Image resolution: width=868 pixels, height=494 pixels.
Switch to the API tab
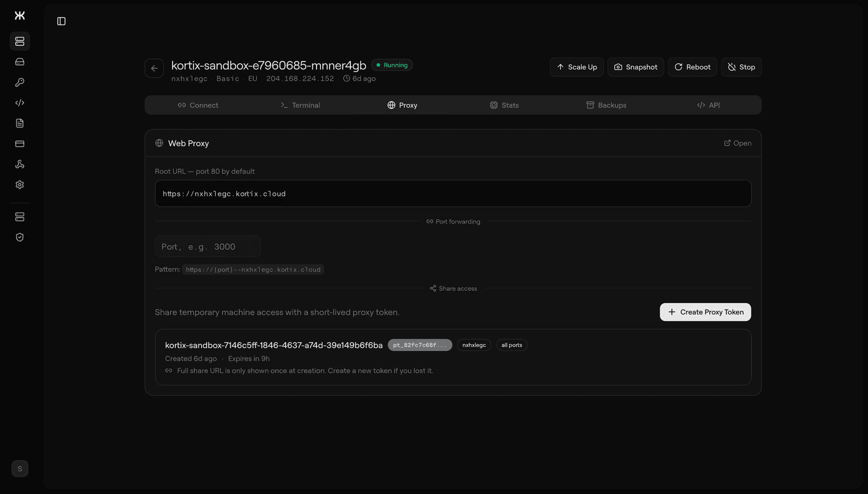click(x=708, y=105)
